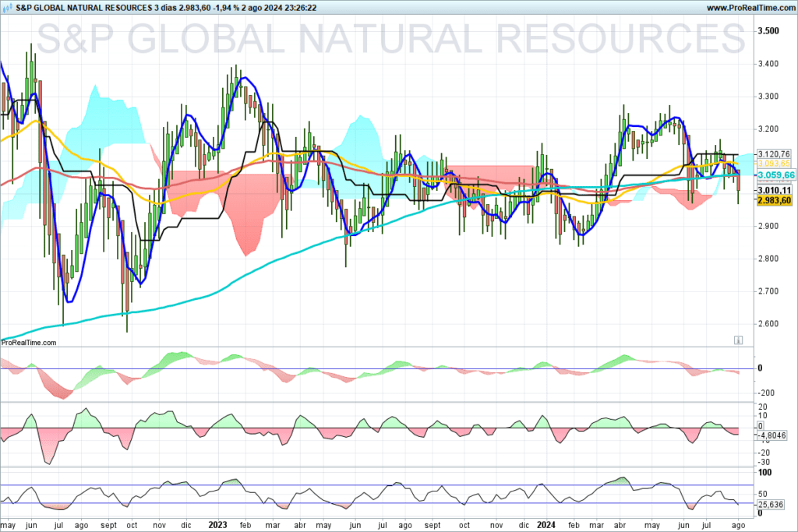The image size is (798, 532).
Task: Select the orange 3.093,65 price label
Action: pyautogui.click(x=774, y=164)
